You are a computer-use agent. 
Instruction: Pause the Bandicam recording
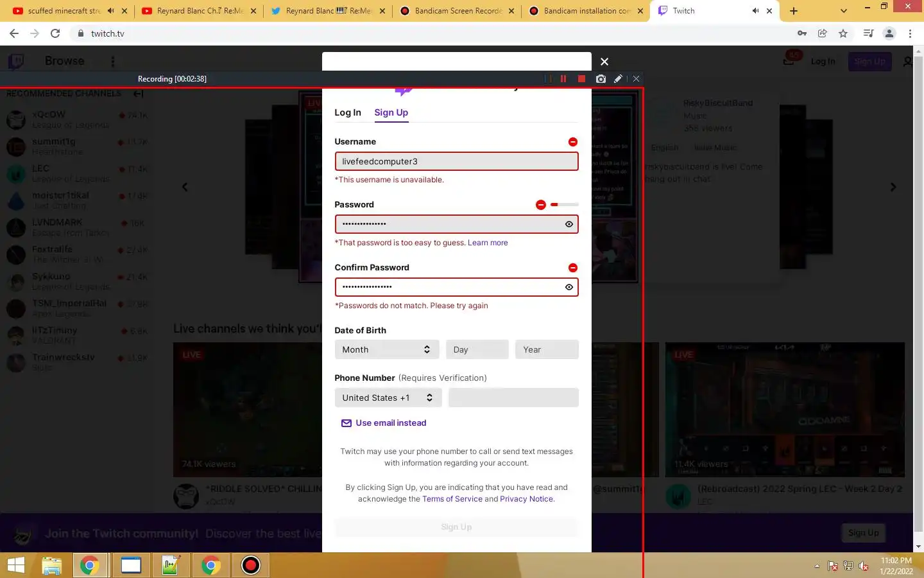point(563,78)
